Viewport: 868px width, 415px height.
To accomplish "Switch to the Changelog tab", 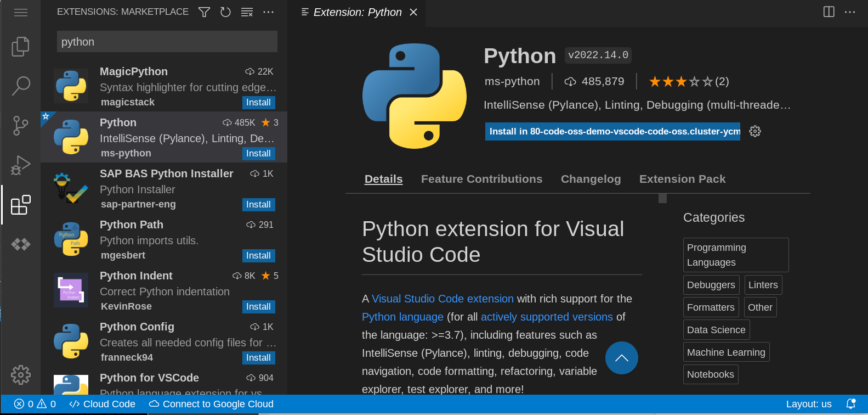I will (591, 179).
